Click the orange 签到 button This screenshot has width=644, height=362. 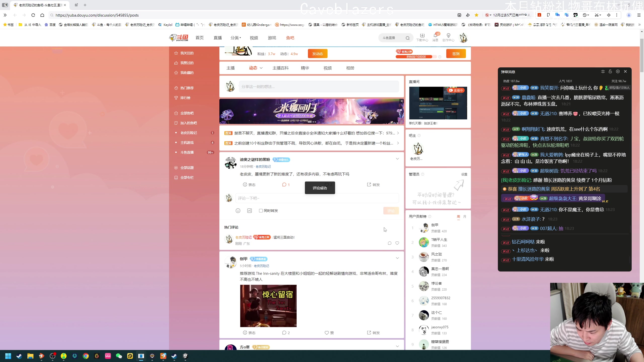pos(456,54)
